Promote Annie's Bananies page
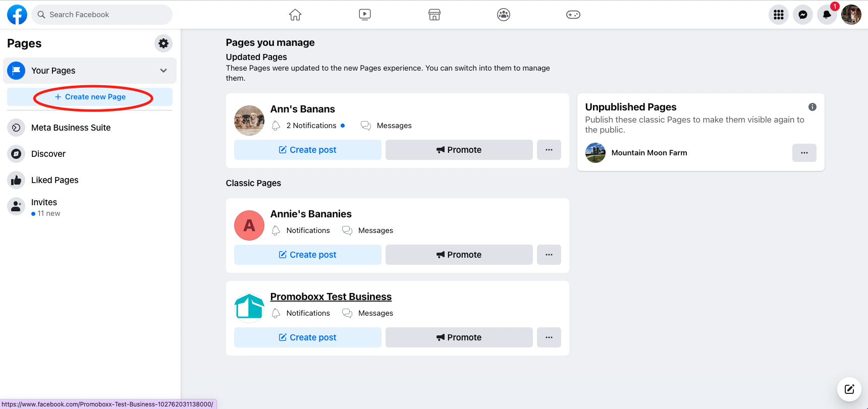This screenshot has height=409, width=868. tap(459, 255)
